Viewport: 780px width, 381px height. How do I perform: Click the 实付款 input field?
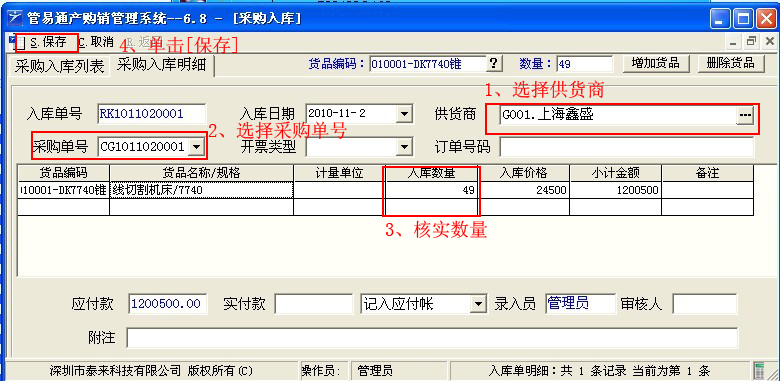pos(313,304)
